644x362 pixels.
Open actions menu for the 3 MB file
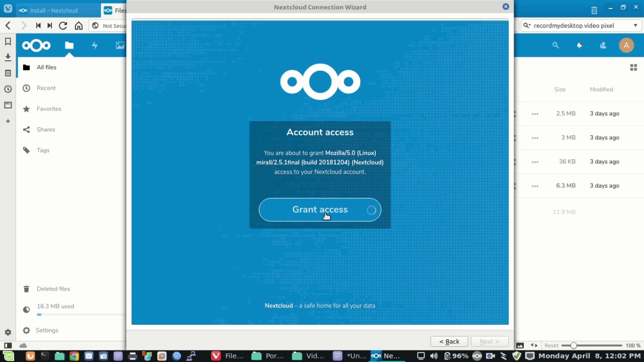[x=535, y=138]
